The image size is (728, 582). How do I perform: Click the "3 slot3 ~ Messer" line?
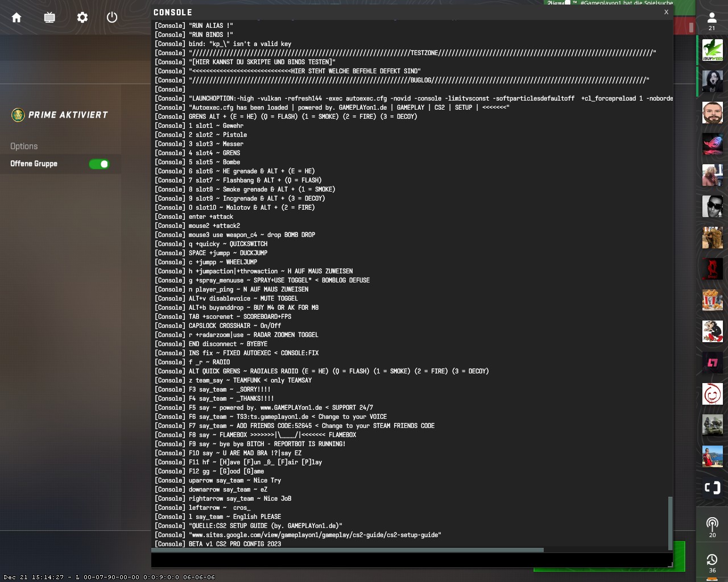[x=199, y=144]
